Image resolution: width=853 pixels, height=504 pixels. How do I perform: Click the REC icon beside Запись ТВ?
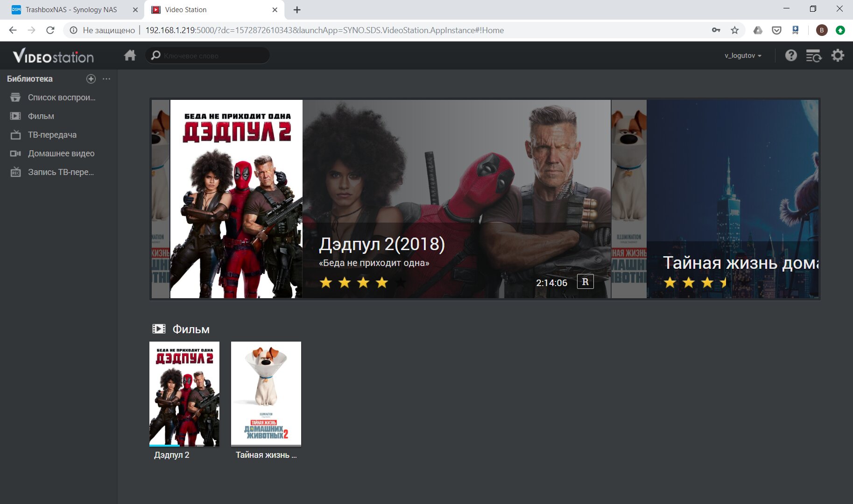[x=15, y=172]
